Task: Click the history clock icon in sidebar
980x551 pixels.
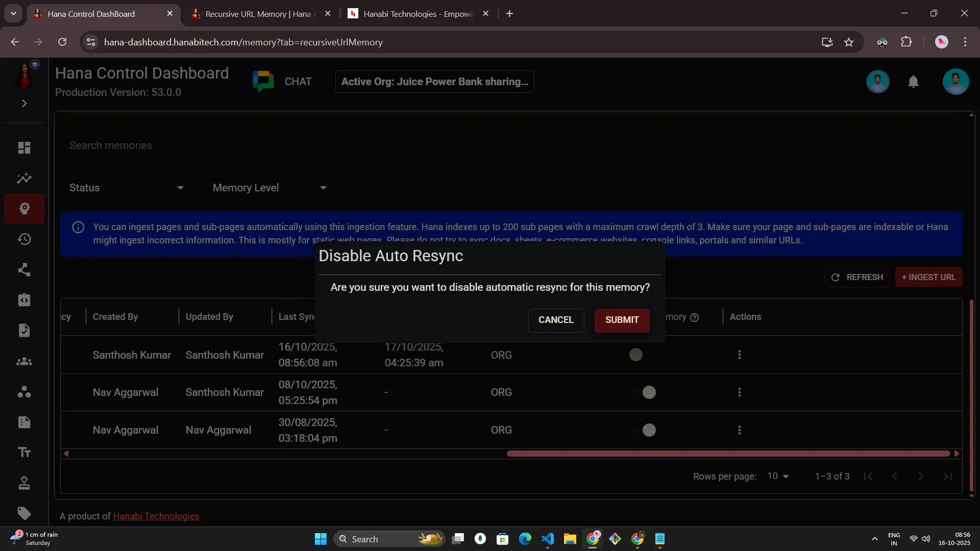Action: [24, 239]
